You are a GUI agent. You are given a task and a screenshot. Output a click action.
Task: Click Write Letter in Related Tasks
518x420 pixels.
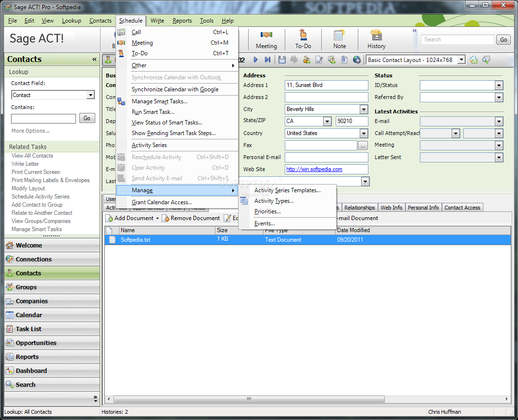click(x=25, y=164)
